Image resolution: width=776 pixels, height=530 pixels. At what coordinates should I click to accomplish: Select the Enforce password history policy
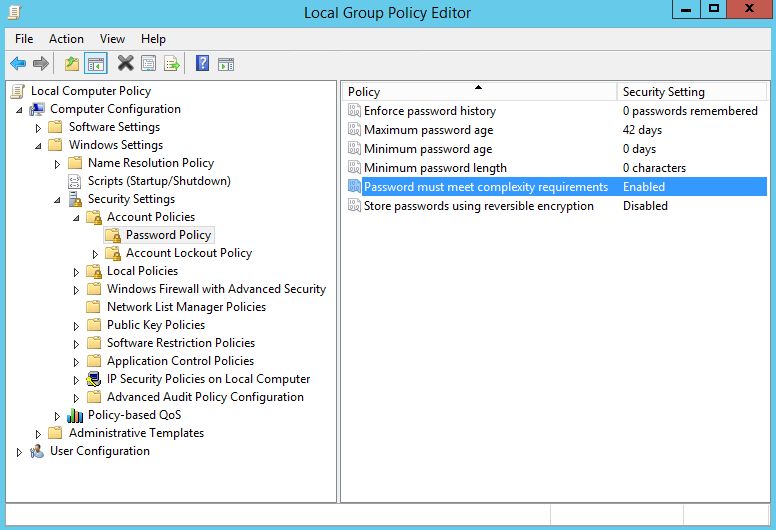click(429, 111)
